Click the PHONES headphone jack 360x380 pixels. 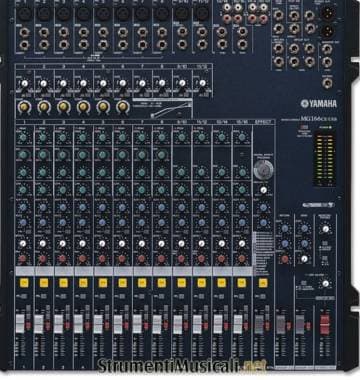(x=328, y=83)
